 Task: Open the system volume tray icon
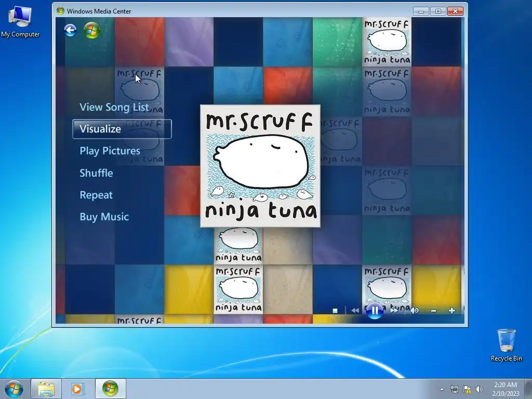479,389
